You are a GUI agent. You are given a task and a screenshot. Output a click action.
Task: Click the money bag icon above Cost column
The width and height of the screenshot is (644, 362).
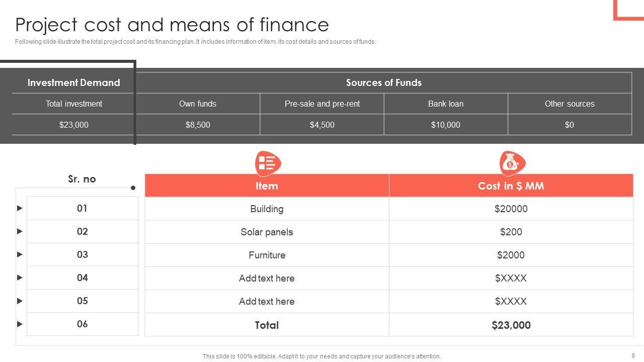point(512,163)
